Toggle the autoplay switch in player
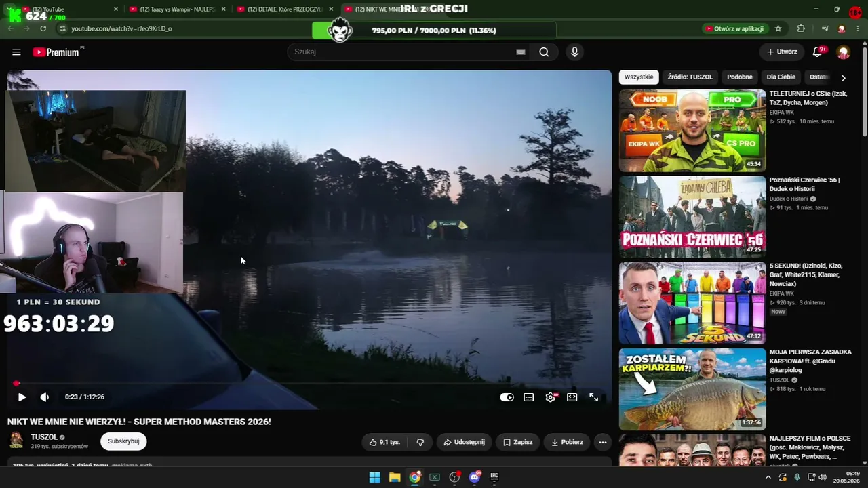Viewport: 868px width, 488px height. (507, 397)
